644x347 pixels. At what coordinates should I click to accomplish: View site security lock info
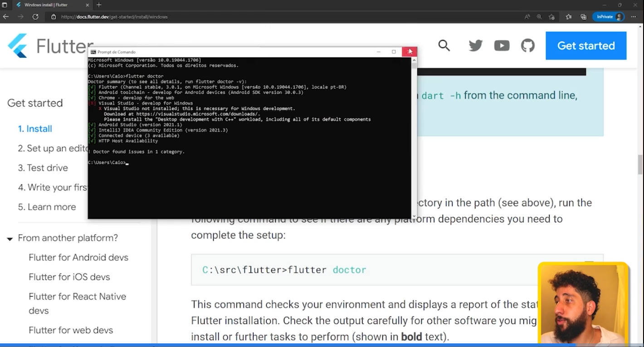coord(54,17)
